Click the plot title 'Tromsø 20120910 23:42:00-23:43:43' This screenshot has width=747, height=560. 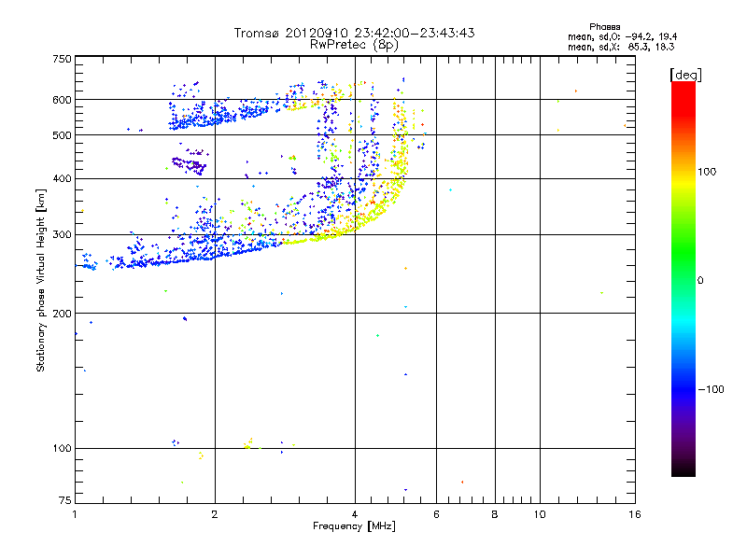click(354, 33)
